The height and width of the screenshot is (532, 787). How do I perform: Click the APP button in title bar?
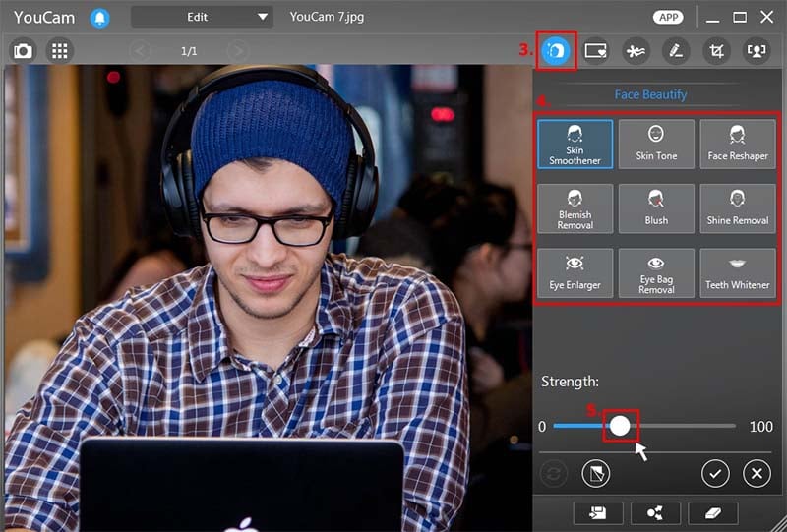(668, 18)
